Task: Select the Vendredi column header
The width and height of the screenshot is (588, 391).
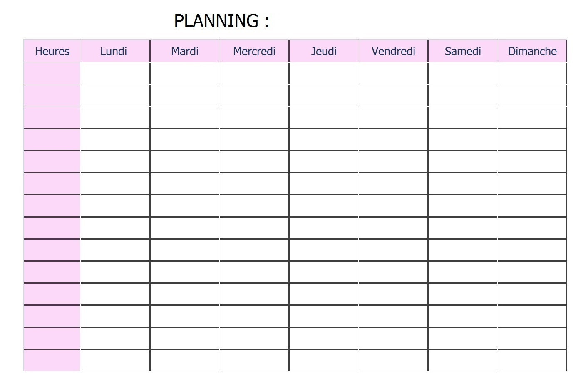Action: 393,51
